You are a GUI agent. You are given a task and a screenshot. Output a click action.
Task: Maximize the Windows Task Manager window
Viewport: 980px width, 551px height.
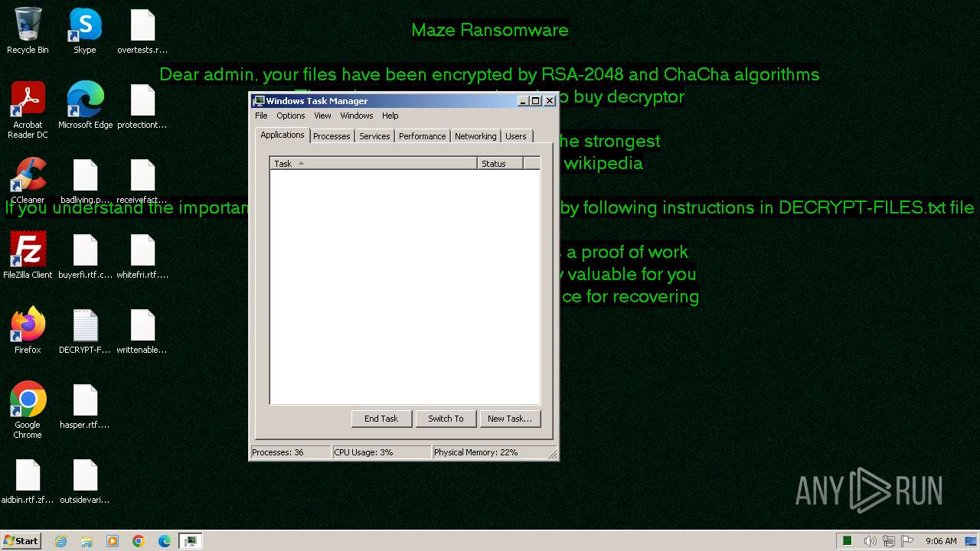pos(535,101)
